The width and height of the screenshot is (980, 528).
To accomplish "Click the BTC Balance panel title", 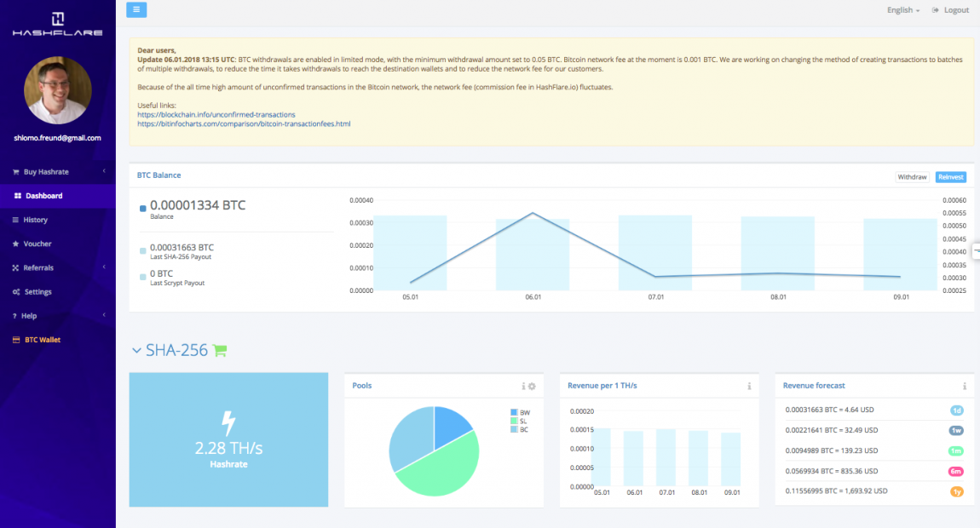I will pos(159,175).
